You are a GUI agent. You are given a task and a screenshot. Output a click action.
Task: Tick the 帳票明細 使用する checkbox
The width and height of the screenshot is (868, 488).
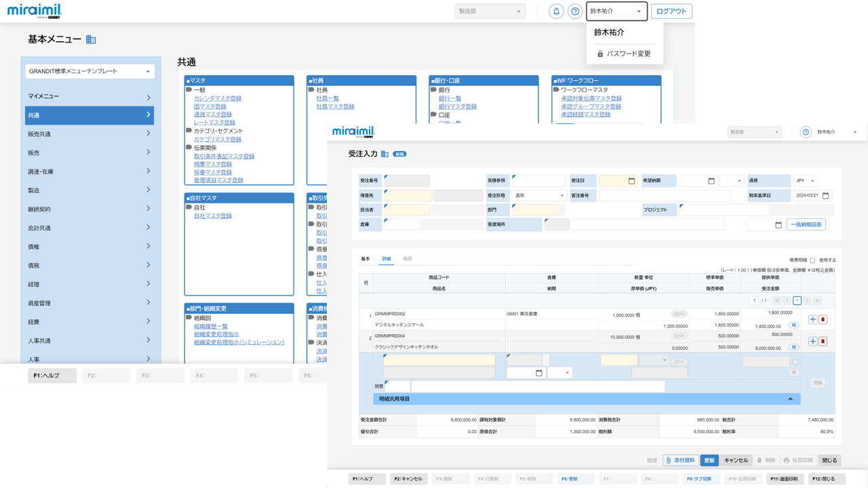pos(812,260)
